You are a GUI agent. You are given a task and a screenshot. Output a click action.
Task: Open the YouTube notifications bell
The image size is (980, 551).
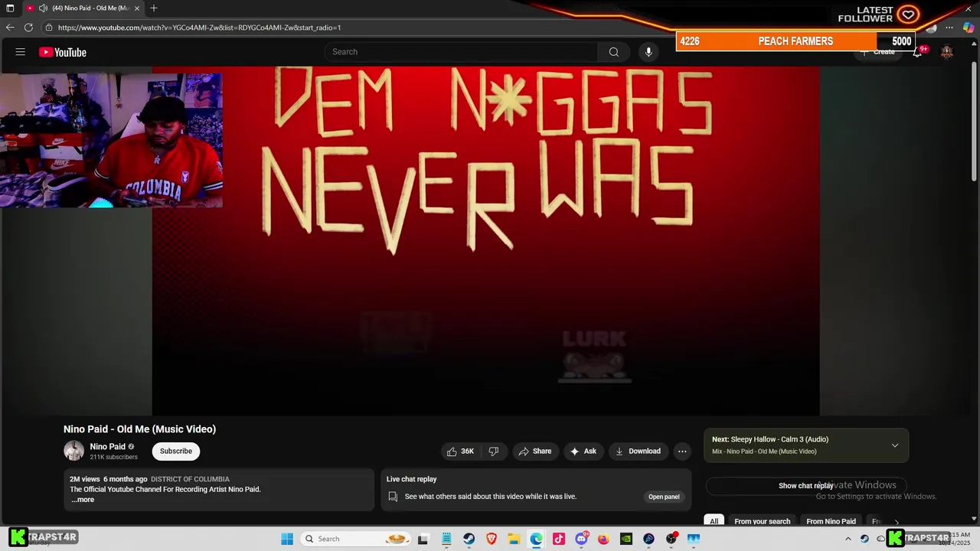click(917, 52)
